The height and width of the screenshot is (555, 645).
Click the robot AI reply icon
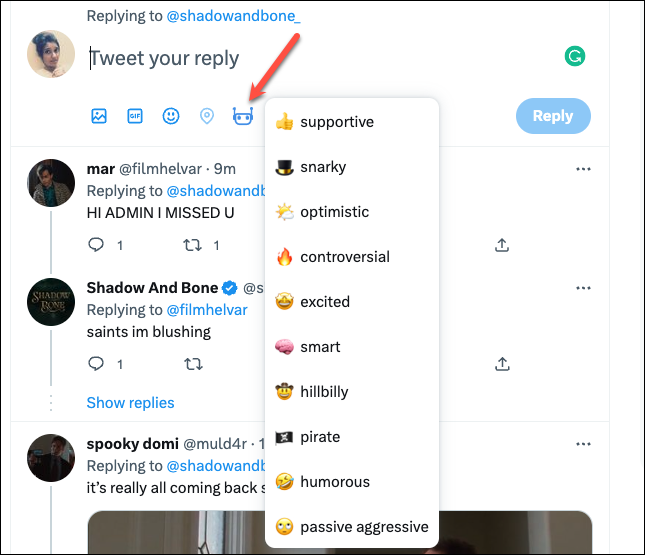coord(243,116)
